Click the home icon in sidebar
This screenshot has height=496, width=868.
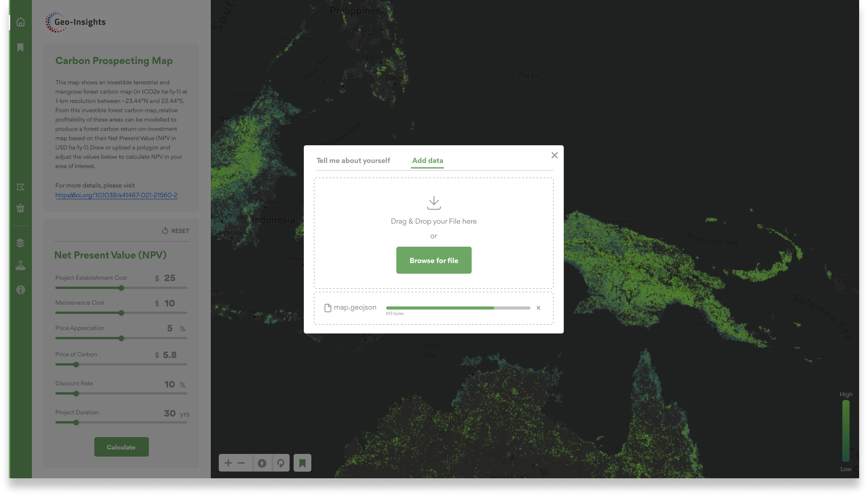point(20,22)
